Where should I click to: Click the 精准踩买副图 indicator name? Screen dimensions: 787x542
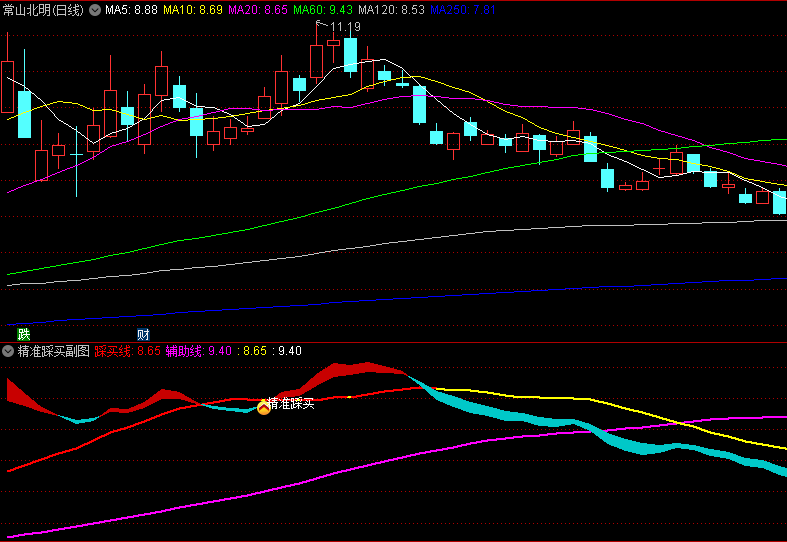(x=54, y=351)
